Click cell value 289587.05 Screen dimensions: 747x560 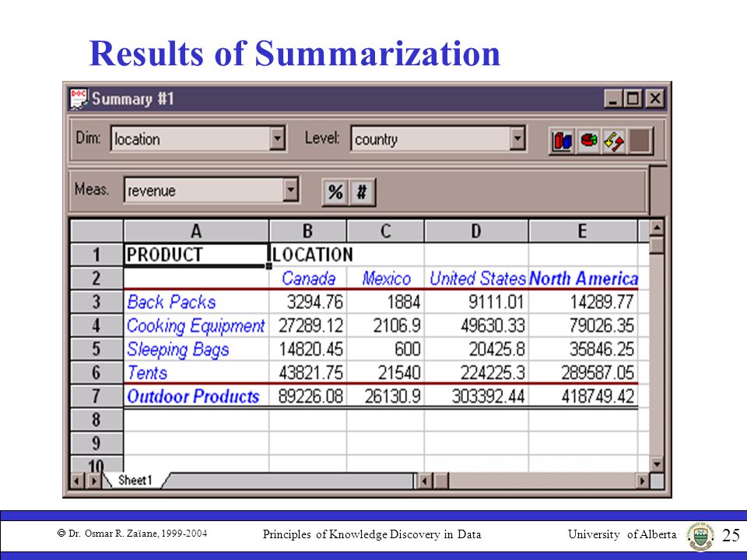(x=598, y=373)
